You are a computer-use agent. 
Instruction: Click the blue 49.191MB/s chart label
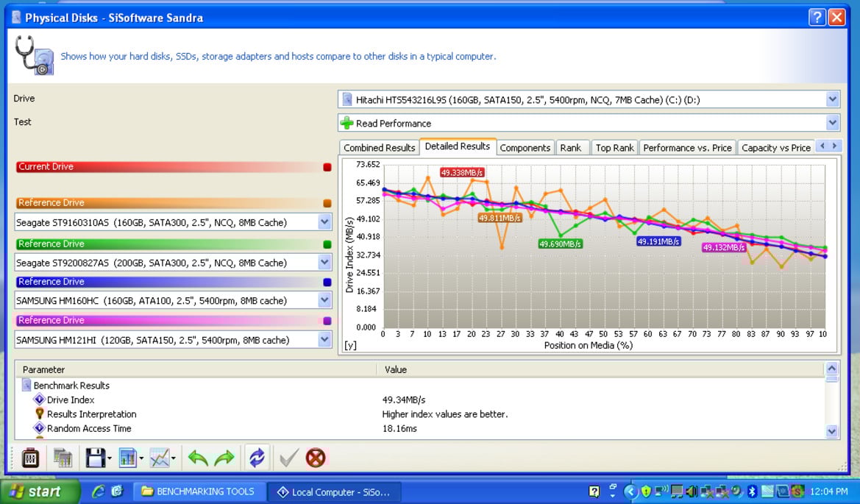click(x=658, y=241)
